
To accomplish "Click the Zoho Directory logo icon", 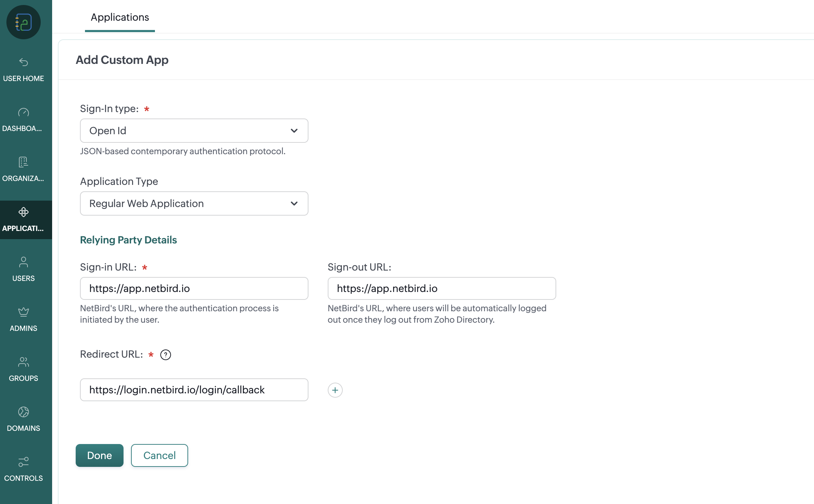I will click(x=24, y=22).
